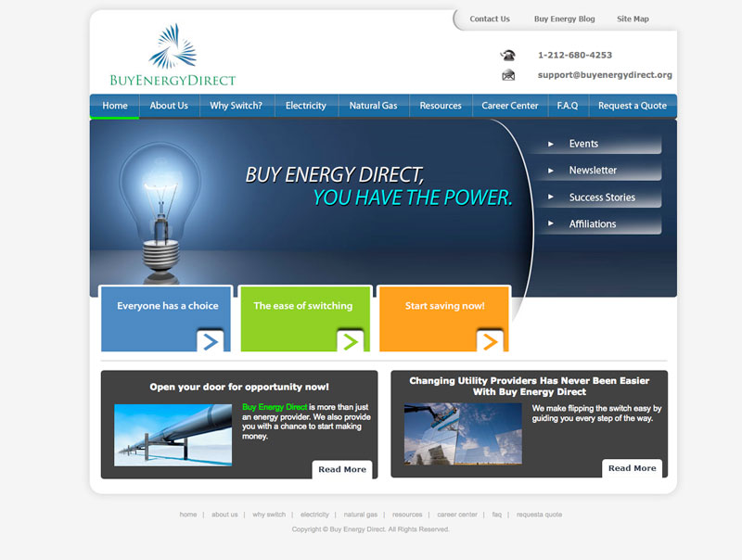The height and width of the screenshot is (560, 742).
Task: Visit the Buy Energy Blog link
Action: point(565,19)
